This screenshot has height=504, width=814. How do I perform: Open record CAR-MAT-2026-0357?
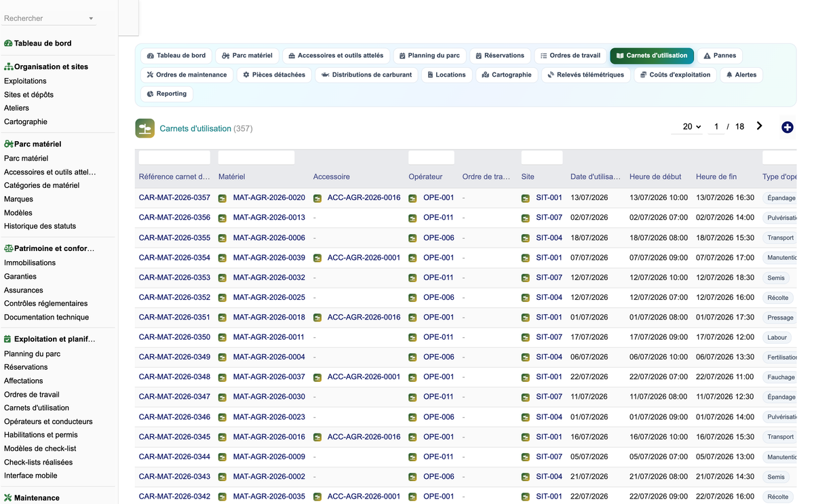174,198
